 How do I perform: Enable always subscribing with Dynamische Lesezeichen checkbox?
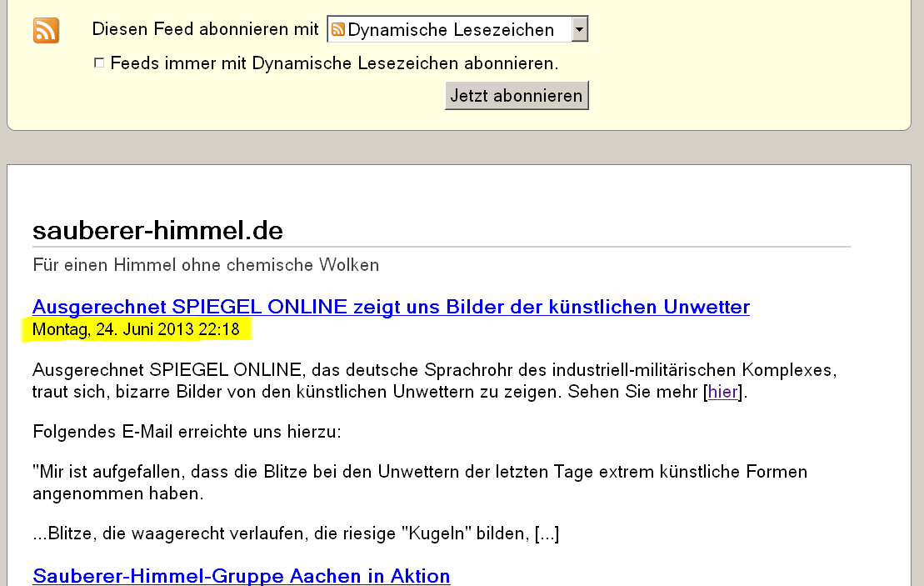pos(99,63)
